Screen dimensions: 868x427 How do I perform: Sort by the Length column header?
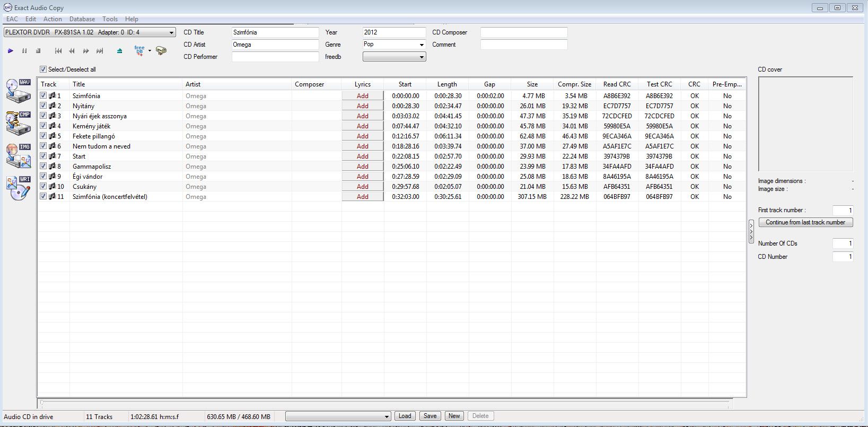click(x=447, y=84)
